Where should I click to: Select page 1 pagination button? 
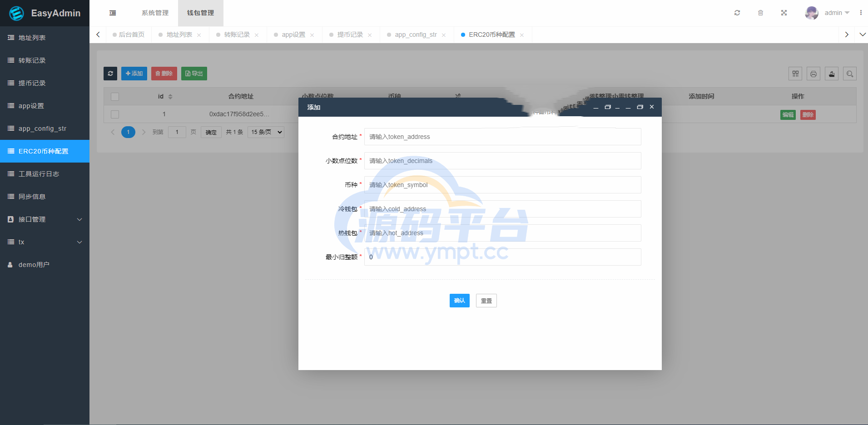coord(128,132)
